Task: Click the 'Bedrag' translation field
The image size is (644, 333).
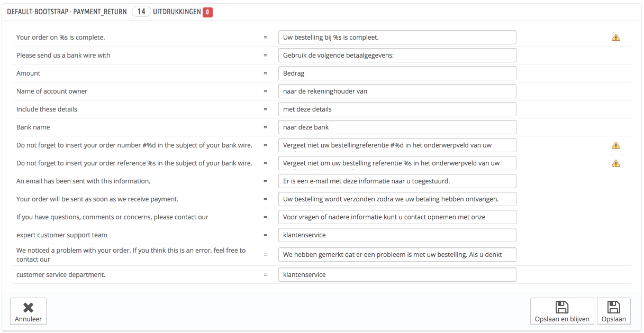Action: pos(397,73)
